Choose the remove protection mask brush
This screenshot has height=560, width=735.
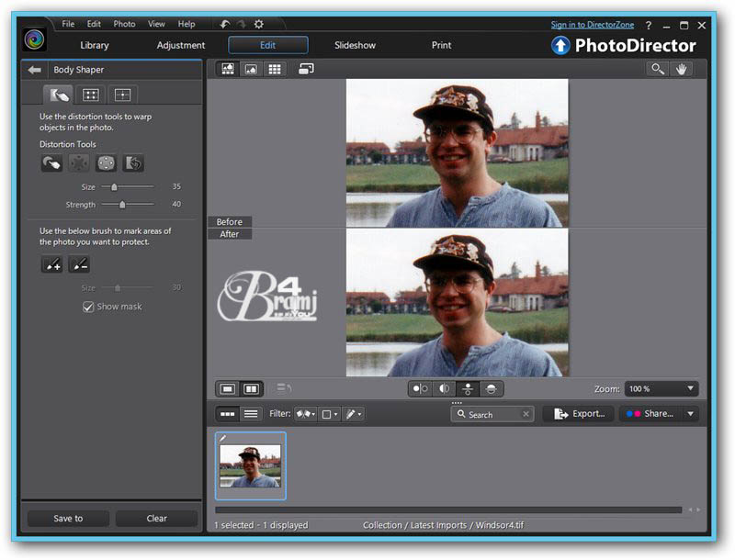pos(79,264)
